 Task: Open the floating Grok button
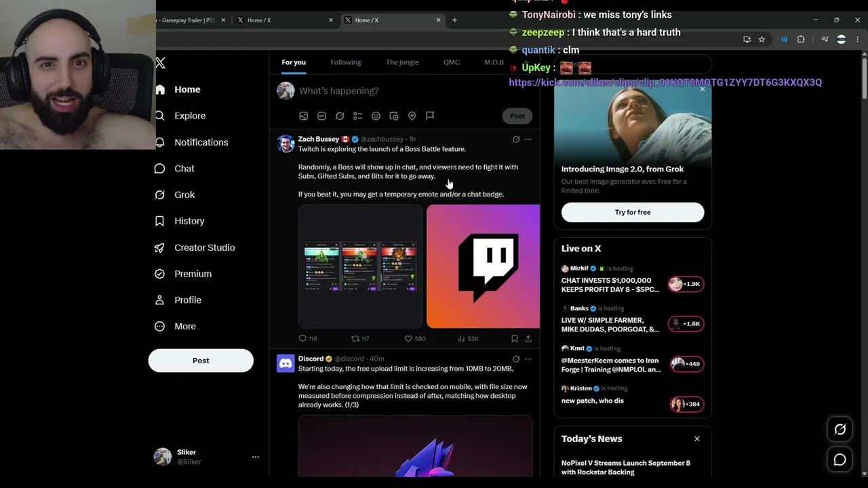pos(840,429)
